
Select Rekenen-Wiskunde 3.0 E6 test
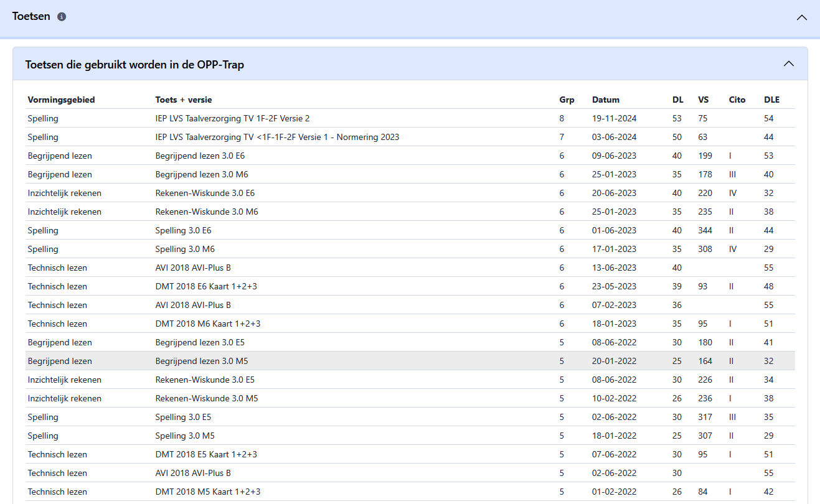(x=410, y=193)
